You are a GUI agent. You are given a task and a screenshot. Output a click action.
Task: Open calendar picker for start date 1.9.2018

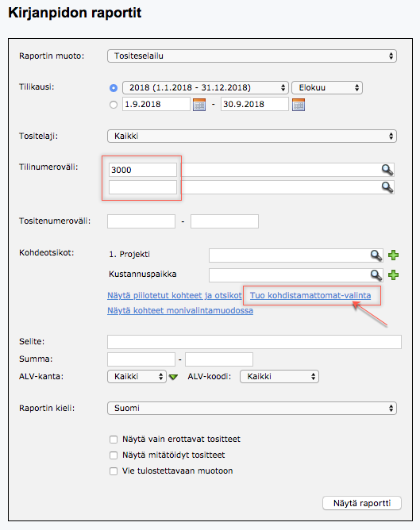[199, 105]
